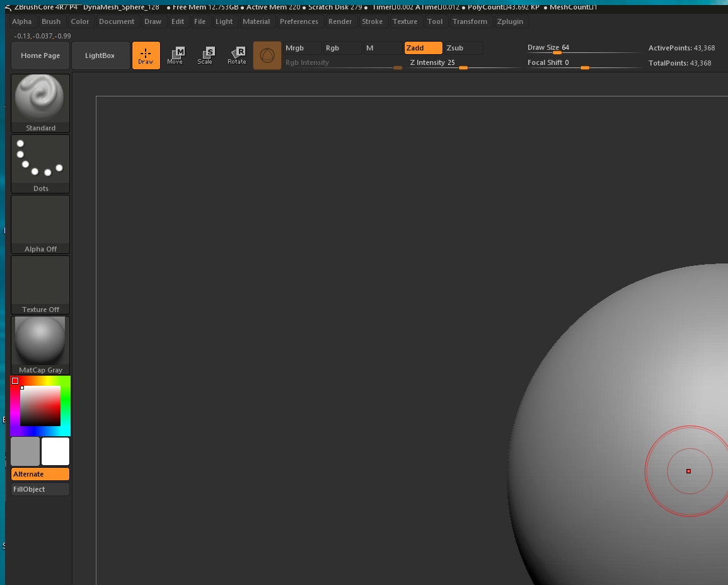Open the Dots stroke selector
This screenshot has height=585, width=728.
coord(40,163)
